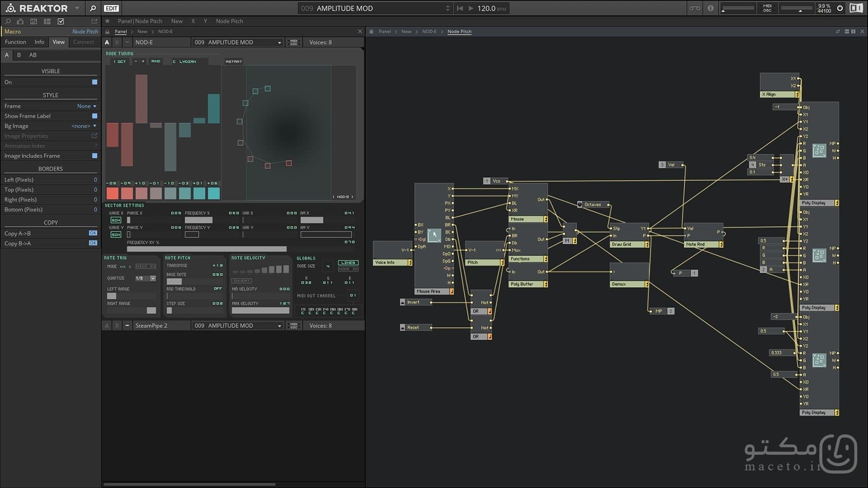Toggle the EDIT mode button
This screenshot has width=868, height=488.
click(111, 8)
